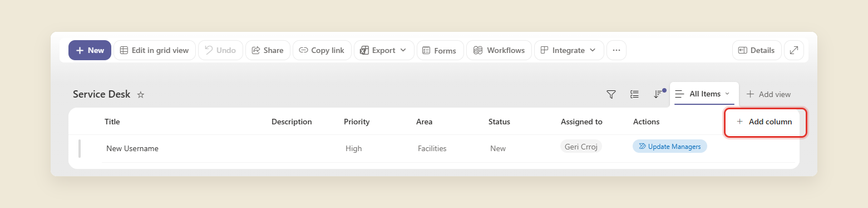Viewport: 868px width, 208px height.
Task: Click the Priority column header
Action: 357,122
